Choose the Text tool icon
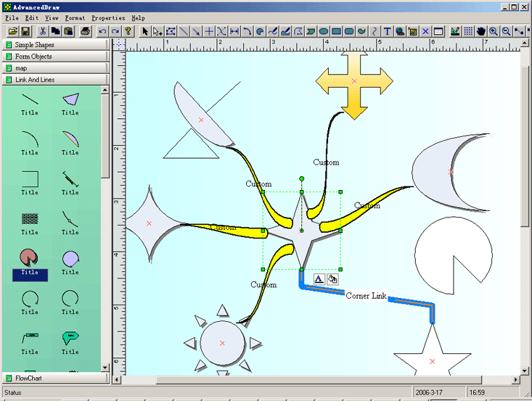532x401 pixels. [x=387, y=31]
